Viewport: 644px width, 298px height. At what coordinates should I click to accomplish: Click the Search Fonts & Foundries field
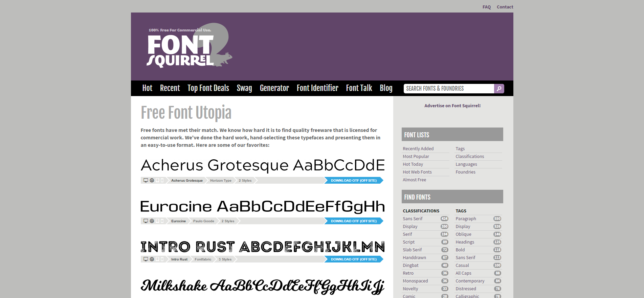coord(449,89)
